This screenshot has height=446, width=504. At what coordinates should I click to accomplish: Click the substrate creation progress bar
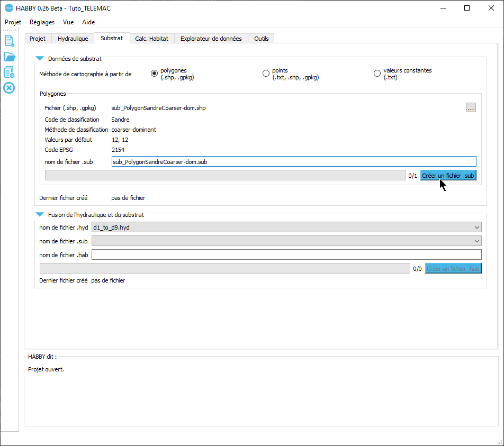pyautogui.click(x=225, y=176)
